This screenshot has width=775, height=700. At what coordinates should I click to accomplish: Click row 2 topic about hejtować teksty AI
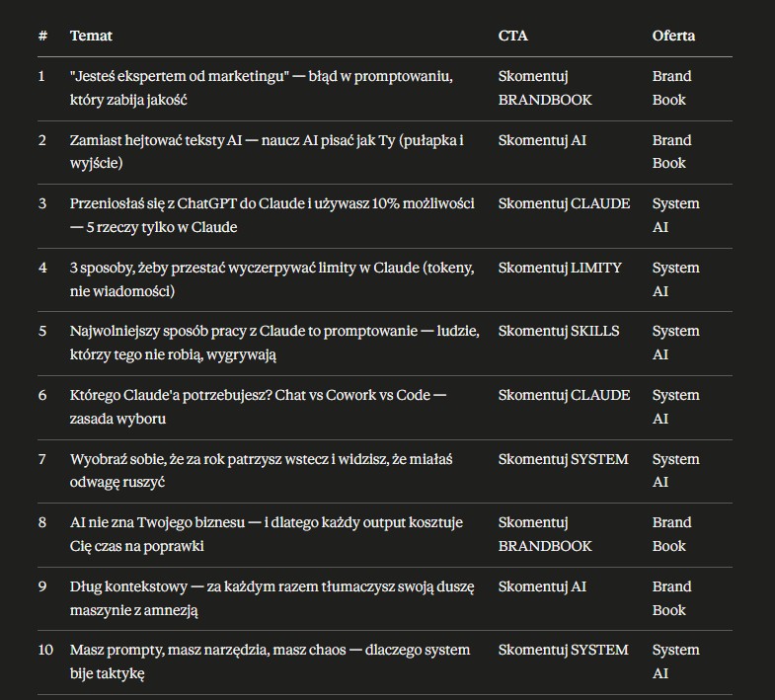pyautogui.click(x=267, y=152)
